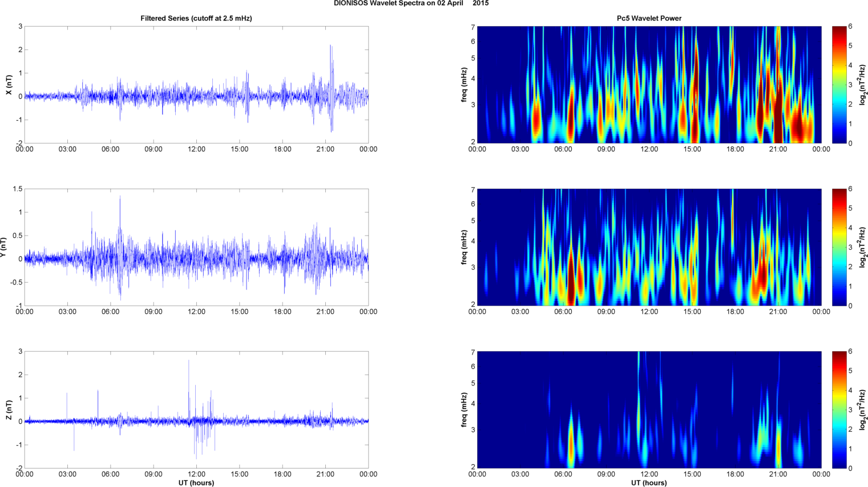The image size is (868, 487).
Task: Click the 15:00 tick under the top spectrogram
Action: 692,149
